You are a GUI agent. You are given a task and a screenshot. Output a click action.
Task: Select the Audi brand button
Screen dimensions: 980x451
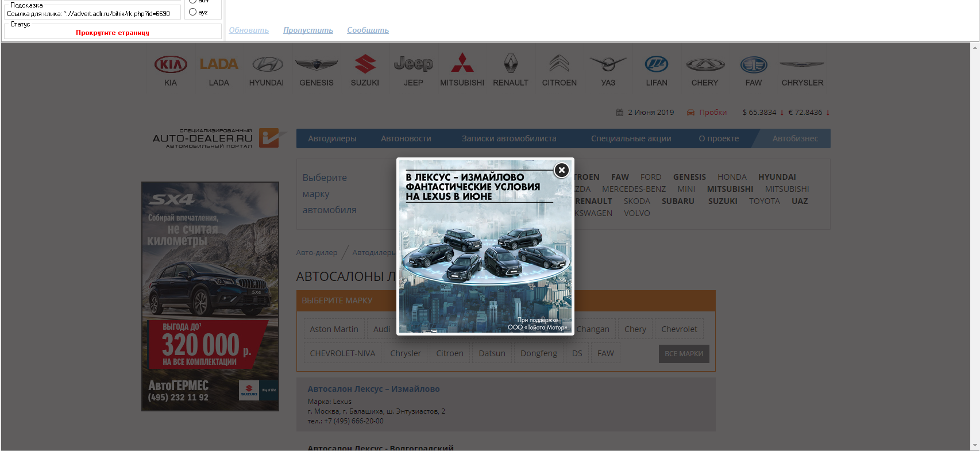point(381,329)
